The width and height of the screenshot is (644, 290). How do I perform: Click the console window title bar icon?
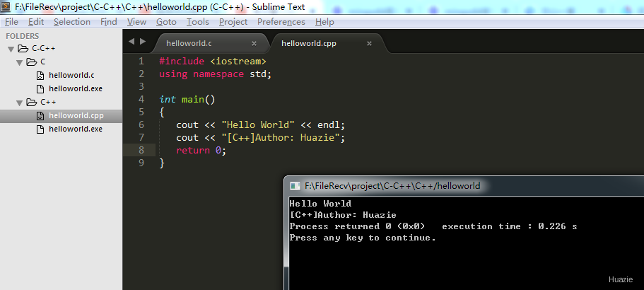pos(295,186)
